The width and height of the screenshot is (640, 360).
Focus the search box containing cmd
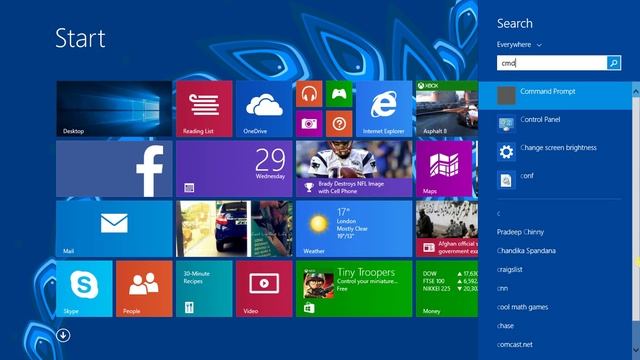tap(552, 63)
